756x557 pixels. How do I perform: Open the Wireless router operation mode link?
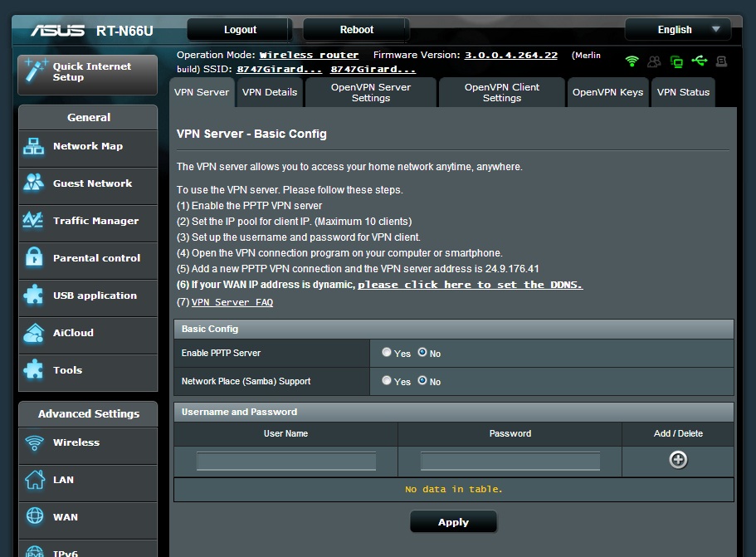point(309,55)
